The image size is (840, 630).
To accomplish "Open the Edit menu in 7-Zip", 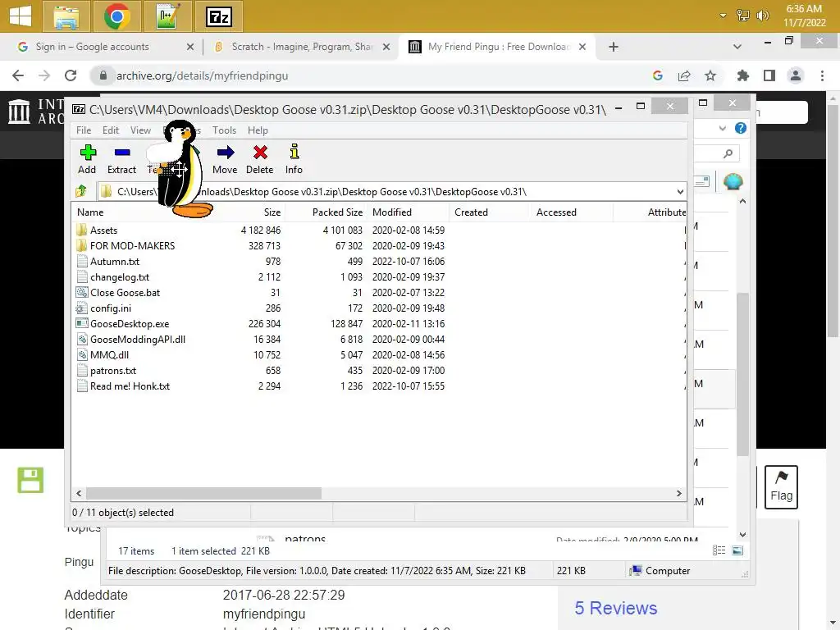I will click(111, 130).
